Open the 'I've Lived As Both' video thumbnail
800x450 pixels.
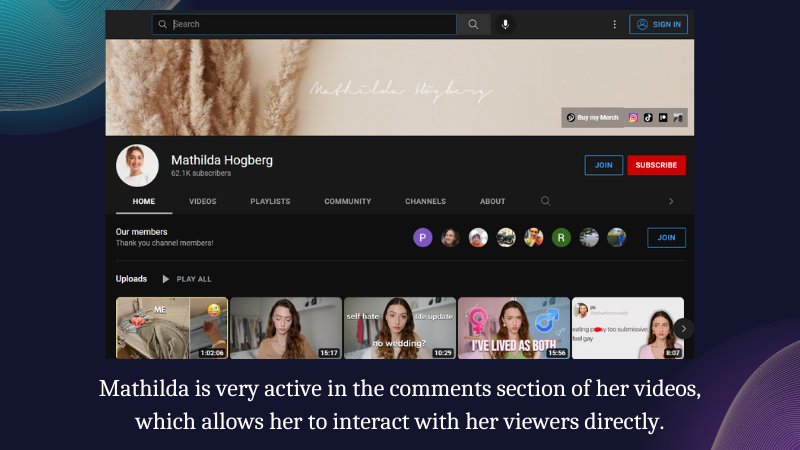click(x=513, y=328)
